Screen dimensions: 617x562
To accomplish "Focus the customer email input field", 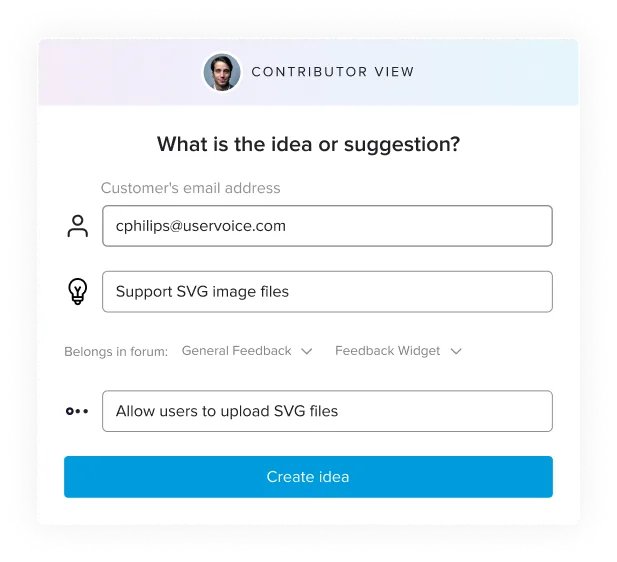I will click(x=327, y=226).
